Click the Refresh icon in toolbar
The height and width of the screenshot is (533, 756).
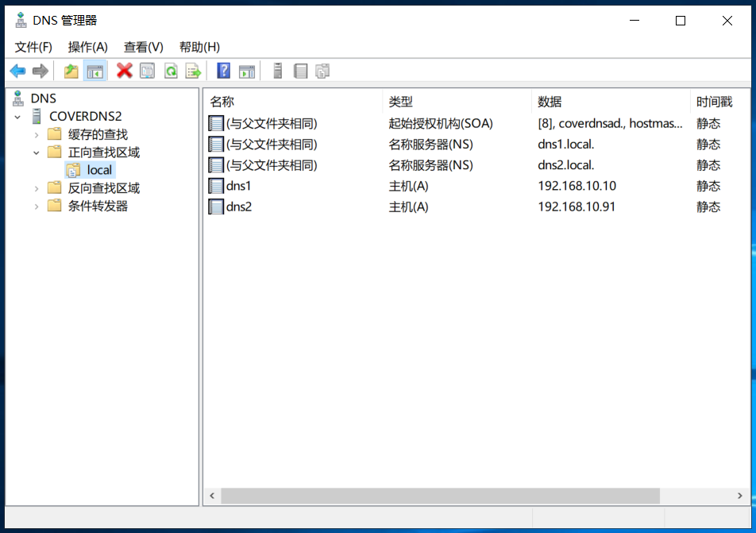[170, 71]
